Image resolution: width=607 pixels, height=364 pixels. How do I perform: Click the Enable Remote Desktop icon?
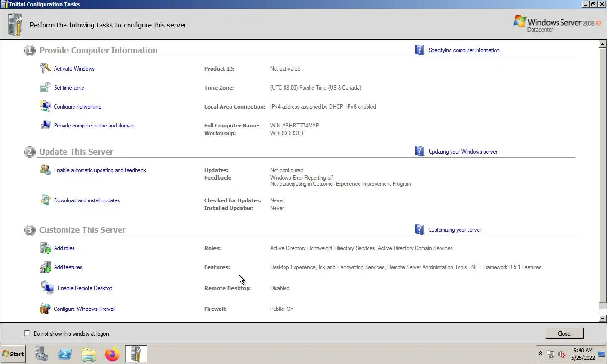tap(47, 288)
